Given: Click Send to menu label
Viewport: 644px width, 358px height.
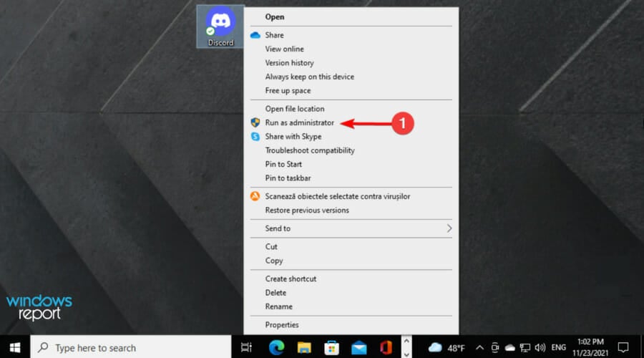Looking at the screenshot, I should (277, 228).
